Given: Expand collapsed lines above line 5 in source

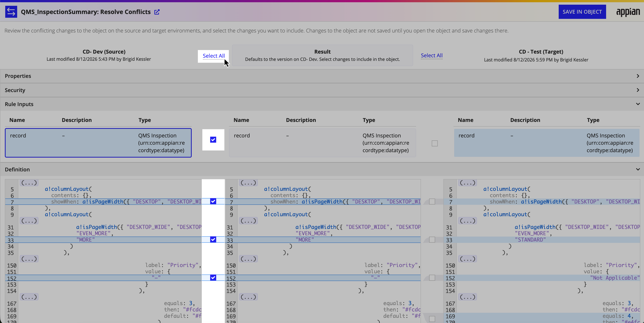Looking at the screenshot, I should (x=29, y=183).
